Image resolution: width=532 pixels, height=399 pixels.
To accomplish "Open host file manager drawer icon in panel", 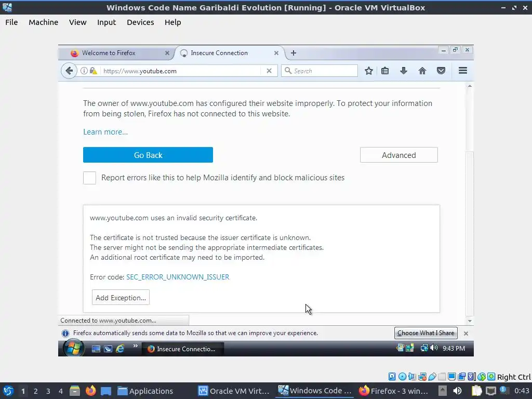I will pyautogui.click(x=75, y=391).
